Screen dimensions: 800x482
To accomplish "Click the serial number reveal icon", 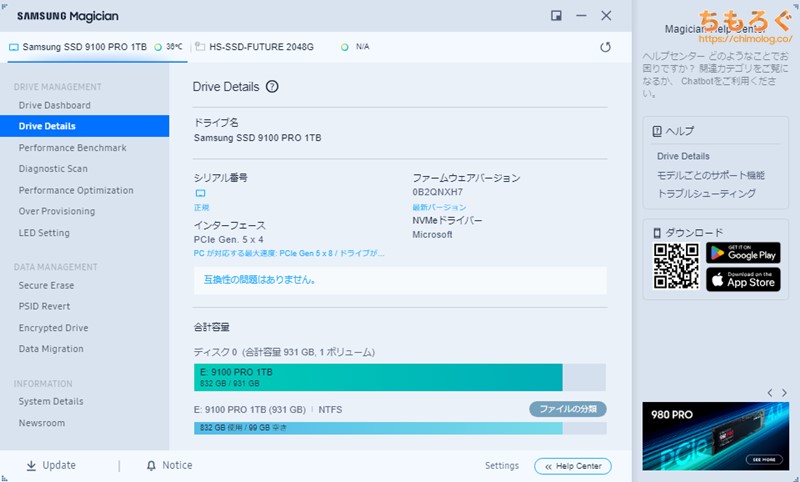I will click(x=201, y=193).
